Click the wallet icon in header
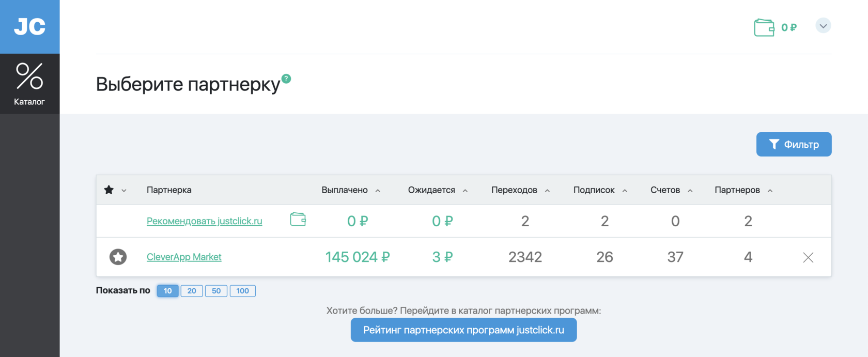Viewport: 868px width, 357px height. point(764,27)
